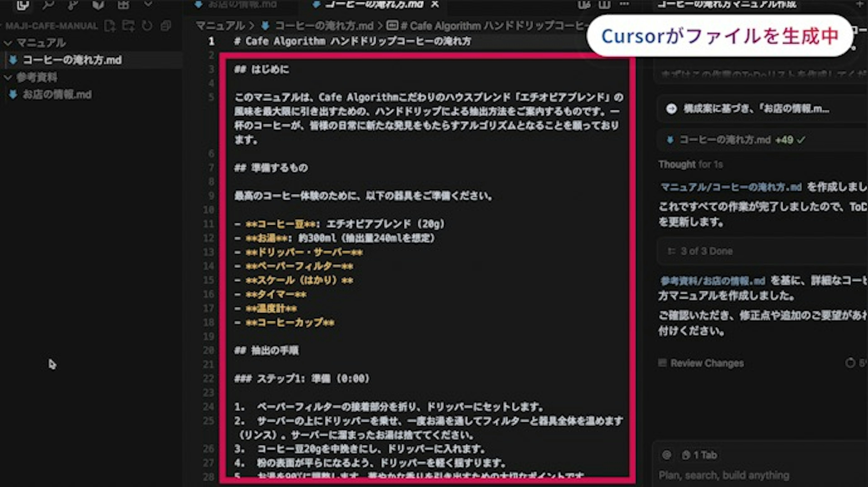This screenshot has height=487, width=868.
Task: Expand the 3 of 3 Done todo list
Action: point(706,251)
